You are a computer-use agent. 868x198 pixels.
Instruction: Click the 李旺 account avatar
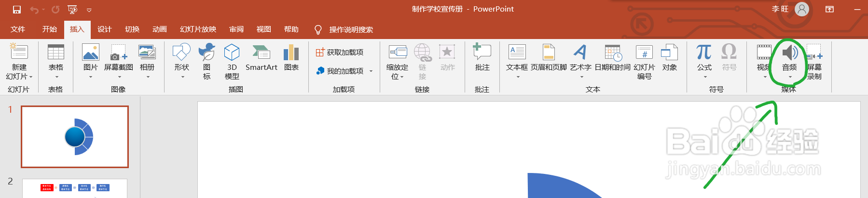point(801,9)
